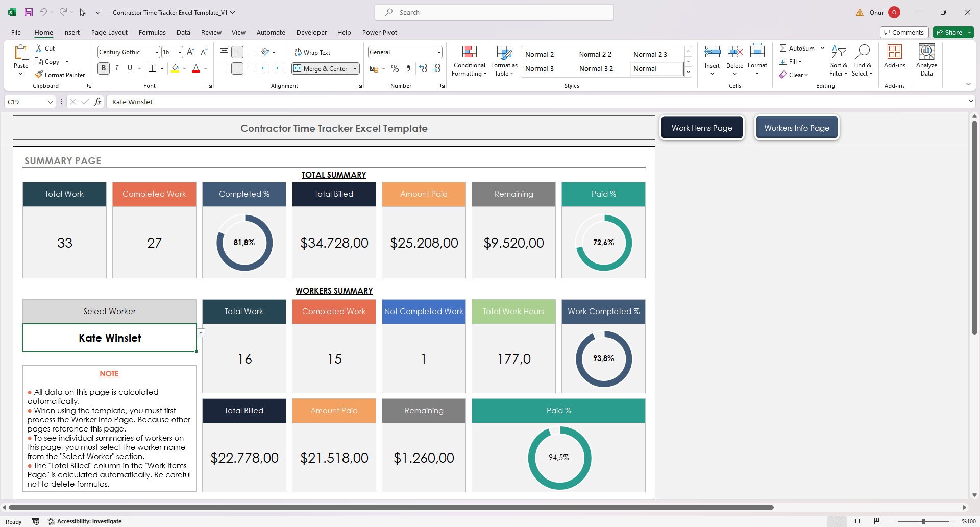Image resolution: width=980 pixels, height=527 pixels.
Task: Open the Select Worker dropdown arrow
Action: (201, 332)
